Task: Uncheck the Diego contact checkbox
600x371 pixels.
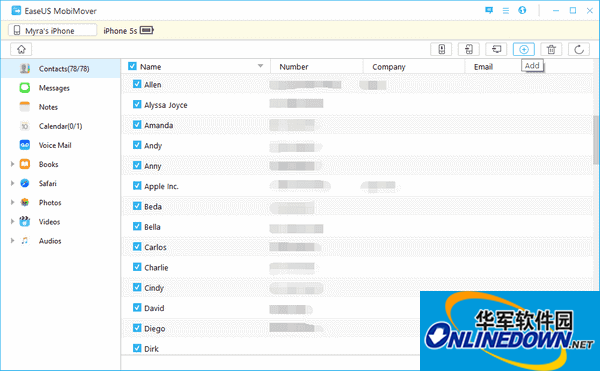Action: [137, 328]
